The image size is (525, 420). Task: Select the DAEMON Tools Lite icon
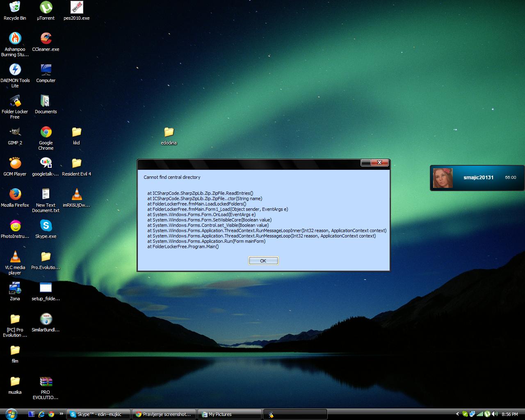(15, 76)
